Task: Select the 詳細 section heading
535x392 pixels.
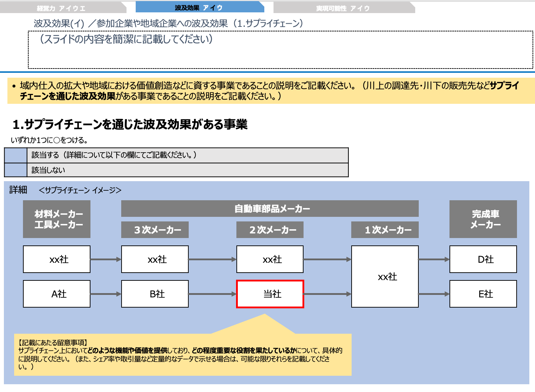Action: pos(15,189)
